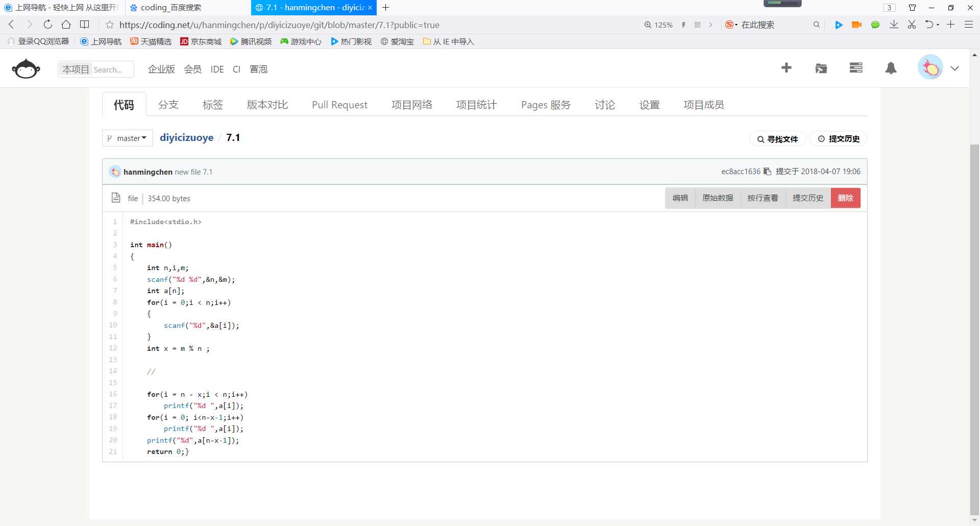The width and height of the screenshot is (980, 526).
Task: Click the browser back arrow
Action: point(11,25)
